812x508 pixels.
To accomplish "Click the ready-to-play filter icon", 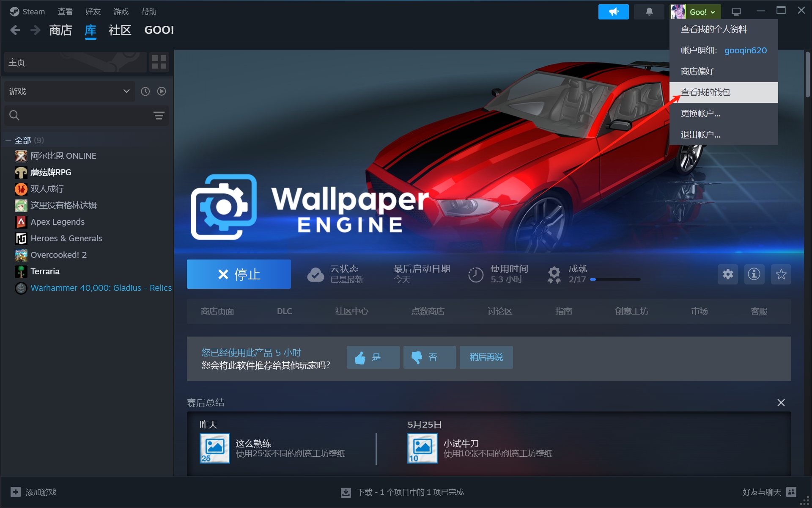I will (x=162, y=91).
